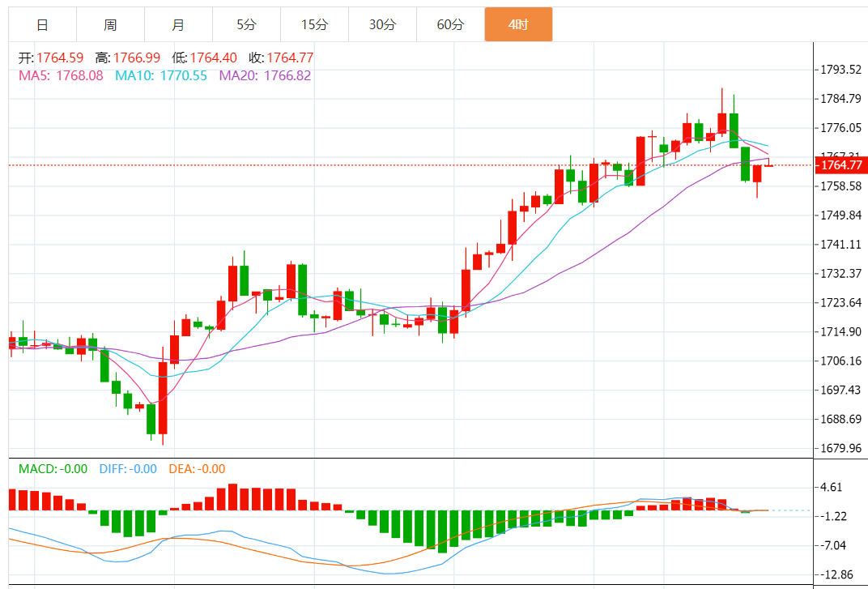Click the red 1764.77 current price tag
The image size is (868, 589).
pos(840,165)
